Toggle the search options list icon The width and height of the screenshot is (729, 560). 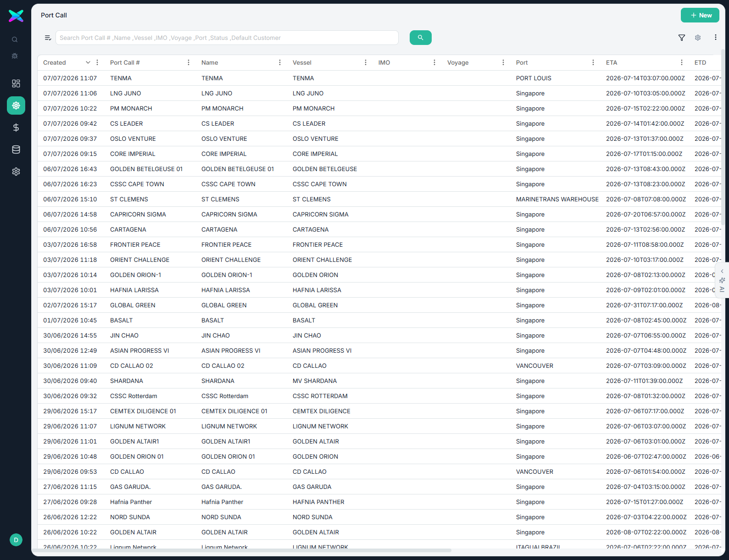click(x=48, y=38)
